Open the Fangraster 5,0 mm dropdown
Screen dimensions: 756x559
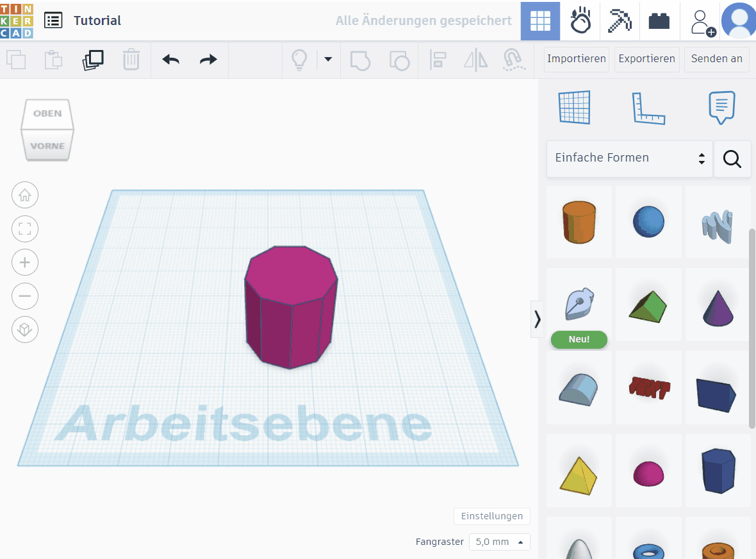click(x=500, y=542)
